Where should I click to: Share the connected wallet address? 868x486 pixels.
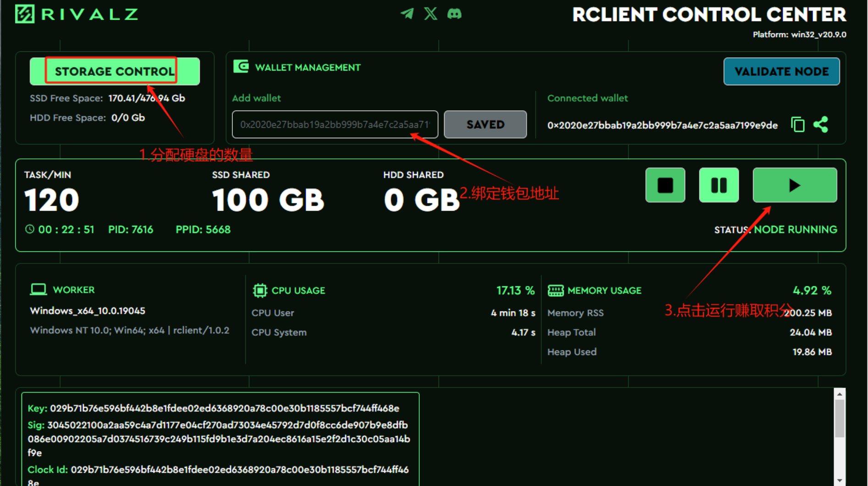pos(821,125)
